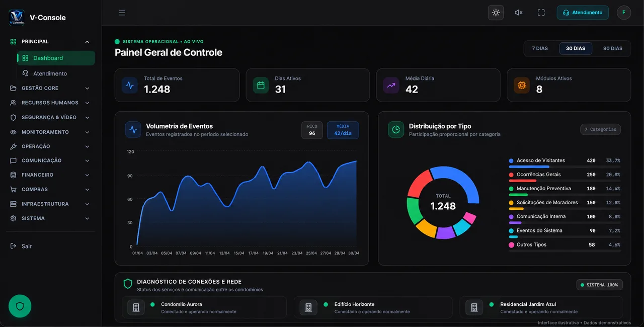Viewport: 644px width, 327px height.
Task: Expand the RECURSOS HUMANOS chevron
Action: pos(87,103)
